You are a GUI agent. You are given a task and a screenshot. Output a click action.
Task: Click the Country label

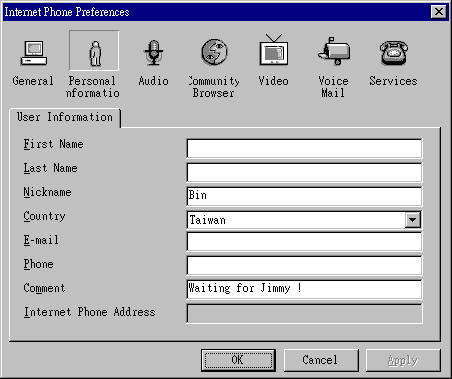coord(44,216)
